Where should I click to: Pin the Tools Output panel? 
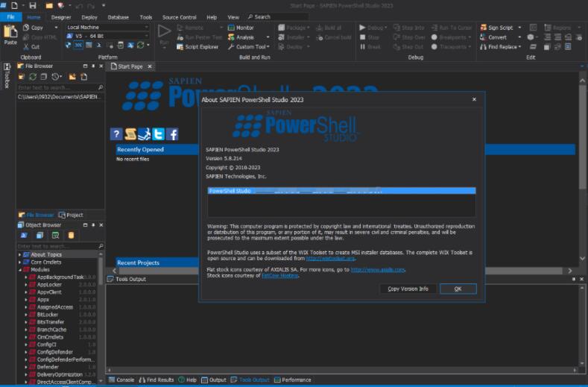tap(574, 280)
